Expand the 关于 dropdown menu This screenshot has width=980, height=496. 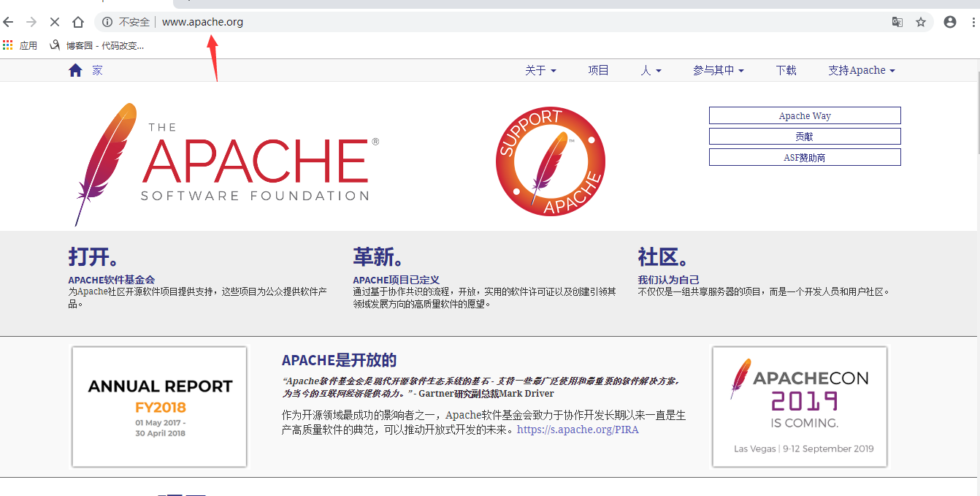[x=540, y=70]
